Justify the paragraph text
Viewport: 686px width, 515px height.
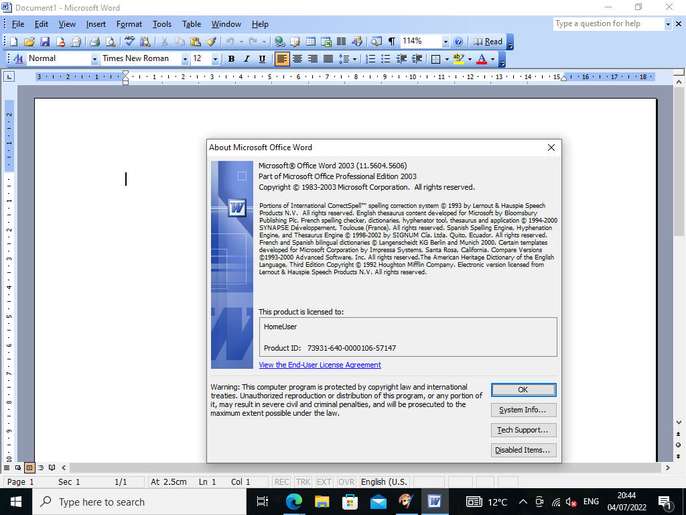coord(328,59)
